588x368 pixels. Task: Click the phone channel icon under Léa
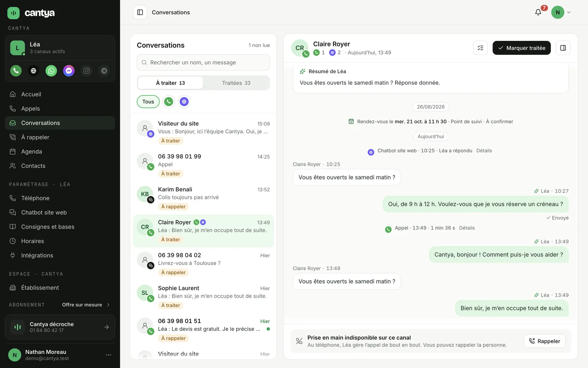(x=16, y=71)
